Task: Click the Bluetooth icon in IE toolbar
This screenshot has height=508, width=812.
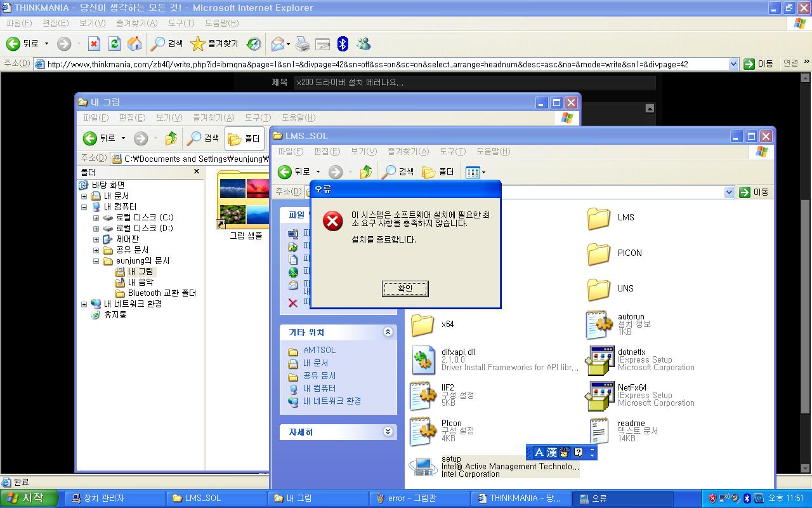Action: [343, 44]
